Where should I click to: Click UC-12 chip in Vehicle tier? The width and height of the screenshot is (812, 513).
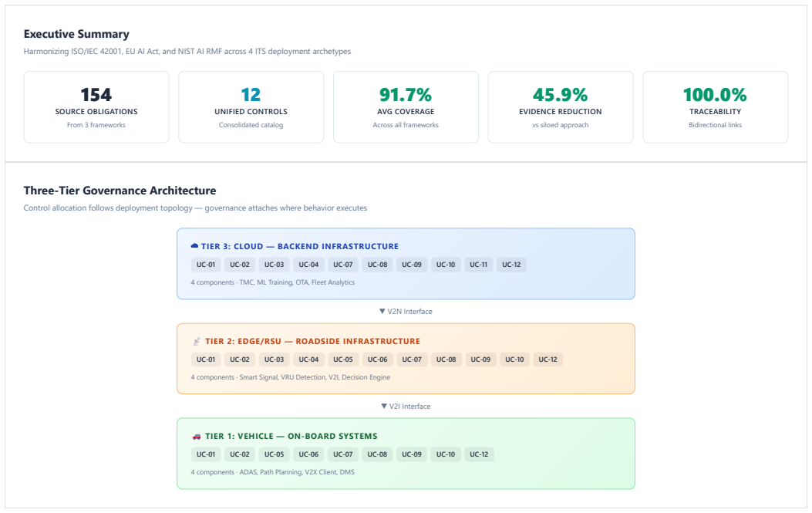(479, 454)
